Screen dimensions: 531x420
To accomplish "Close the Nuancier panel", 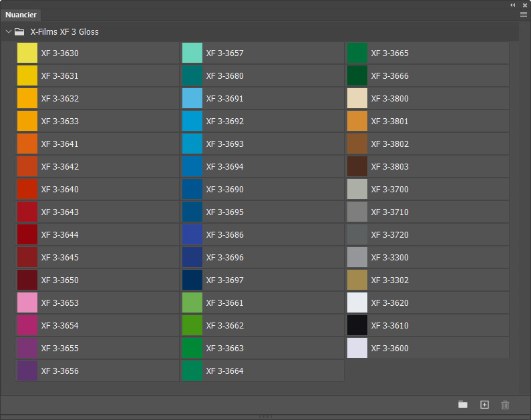I will (x=524, y=5).
